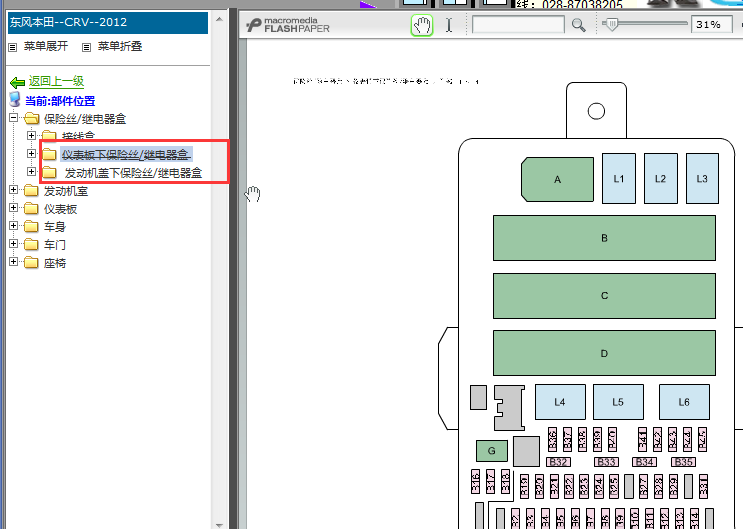Click fuse B35 in the diagram

click(683, 462)
